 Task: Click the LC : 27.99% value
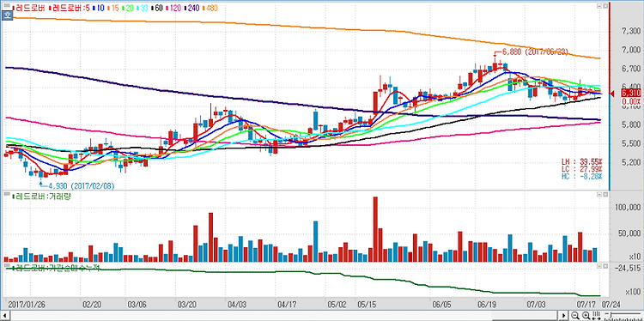click(x=582, y=169)
